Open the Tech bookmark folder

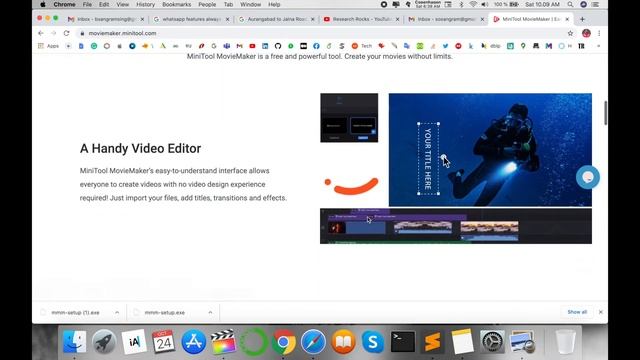362,46
